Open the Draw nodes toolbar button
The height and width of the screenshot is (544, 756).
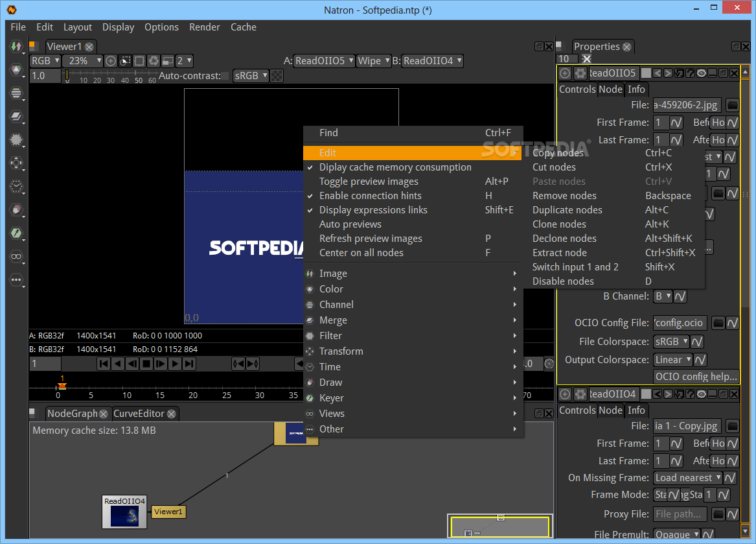[x=16, y=209]
